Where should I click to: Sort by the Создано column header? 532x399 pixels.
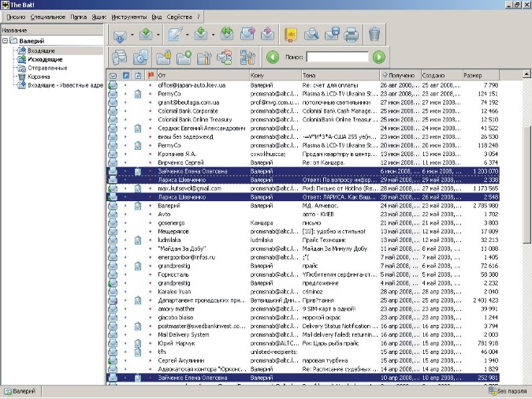pos(441,76)
